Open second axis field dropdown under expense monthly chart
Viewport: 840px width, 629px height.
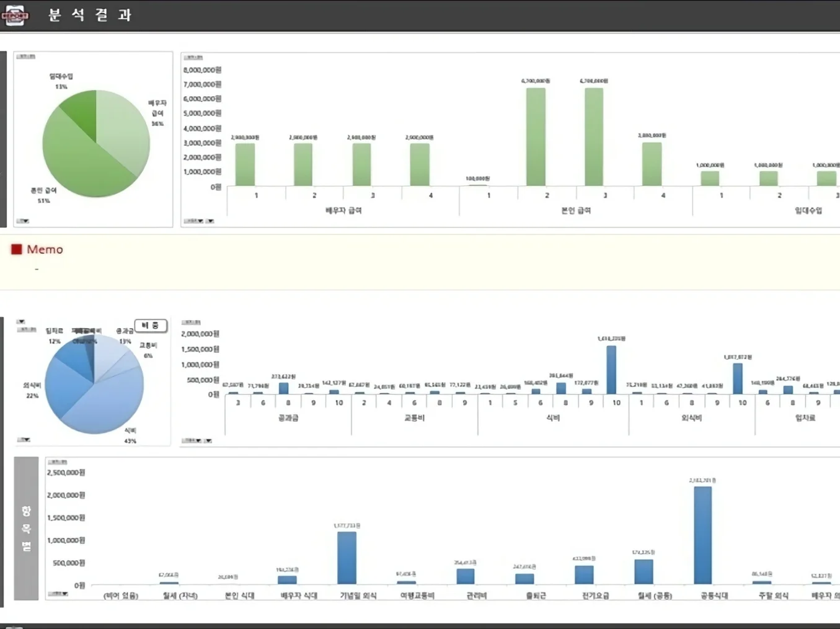tap(208, 440)
